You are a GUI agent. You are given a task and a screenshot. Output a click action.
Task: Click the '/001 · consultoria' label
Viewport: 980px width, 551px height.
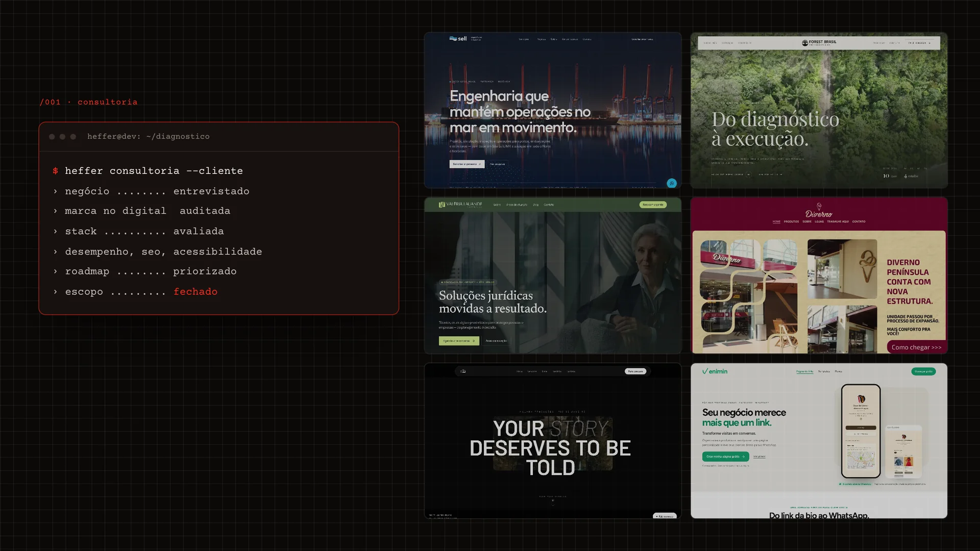point(88,102)
